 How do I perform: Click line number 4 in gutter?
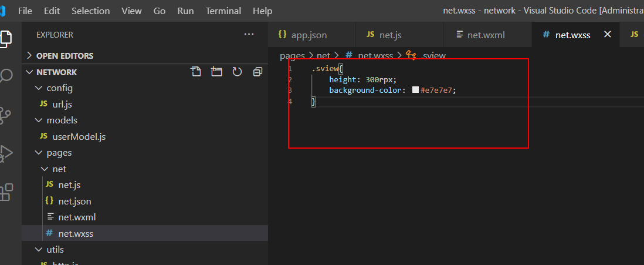290,101
